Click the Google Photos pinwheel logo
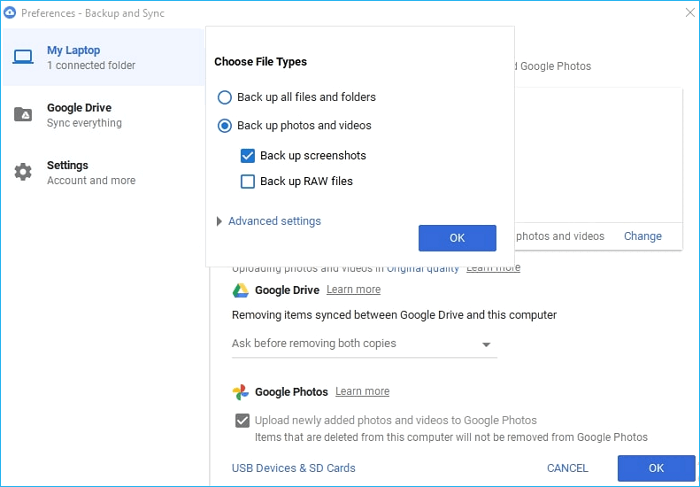Image resolution: width=700 pixels, height=487 pixels. coord(240,392)
